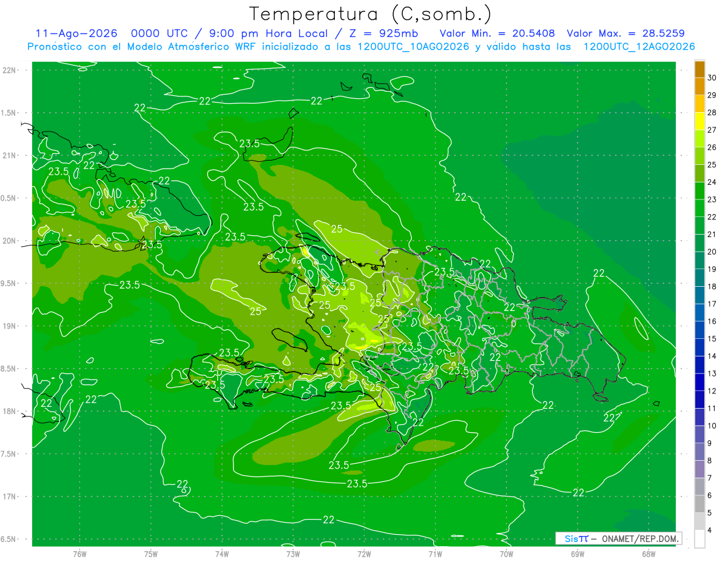Click the '69W' longitude axis label
728x562 pixels.
(577, 554)
